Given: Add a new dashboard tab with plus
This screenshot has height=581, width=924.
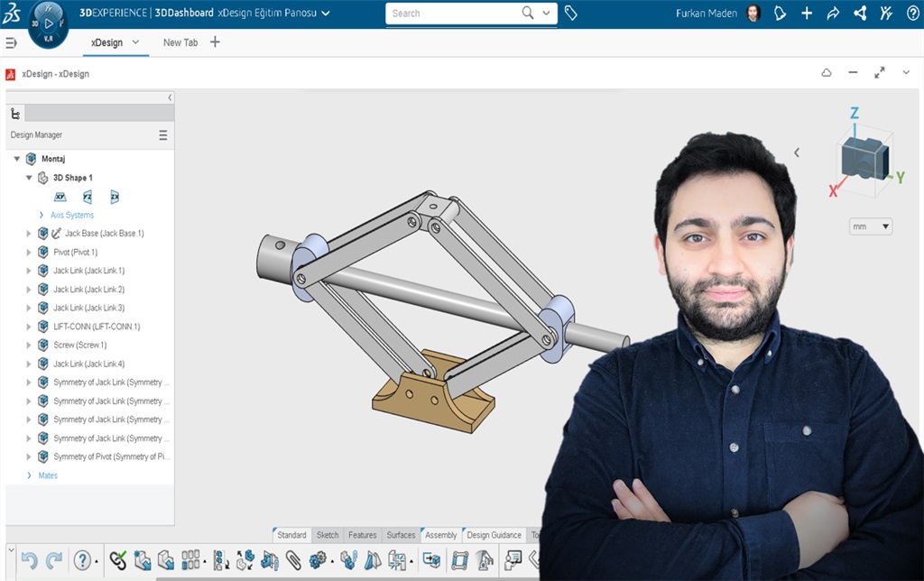Looking at the screenshot, I should pos(215,41).
